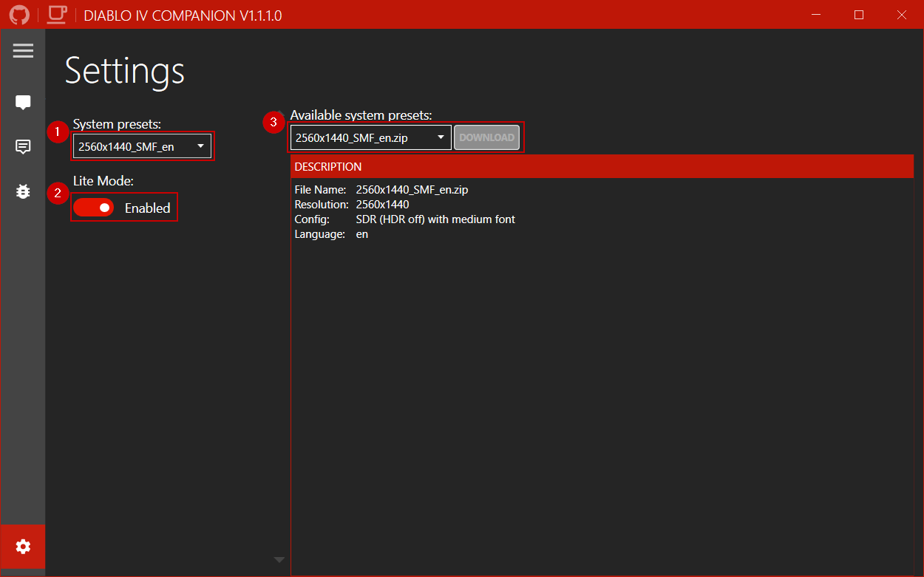The width and height of the screenshot is (924, 577).
Task: Close the companion window
Action: [901, 15]
